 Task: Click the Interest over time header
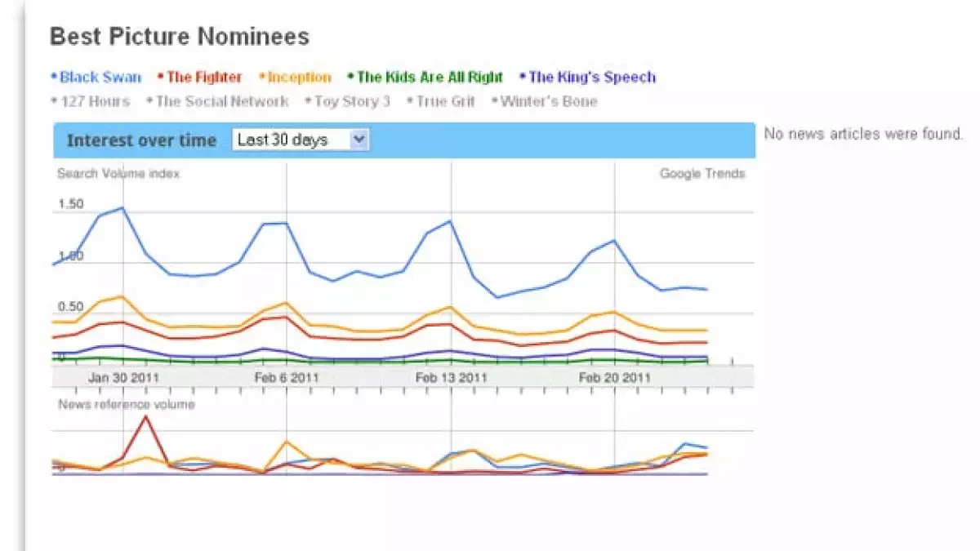tap(141, 140)
